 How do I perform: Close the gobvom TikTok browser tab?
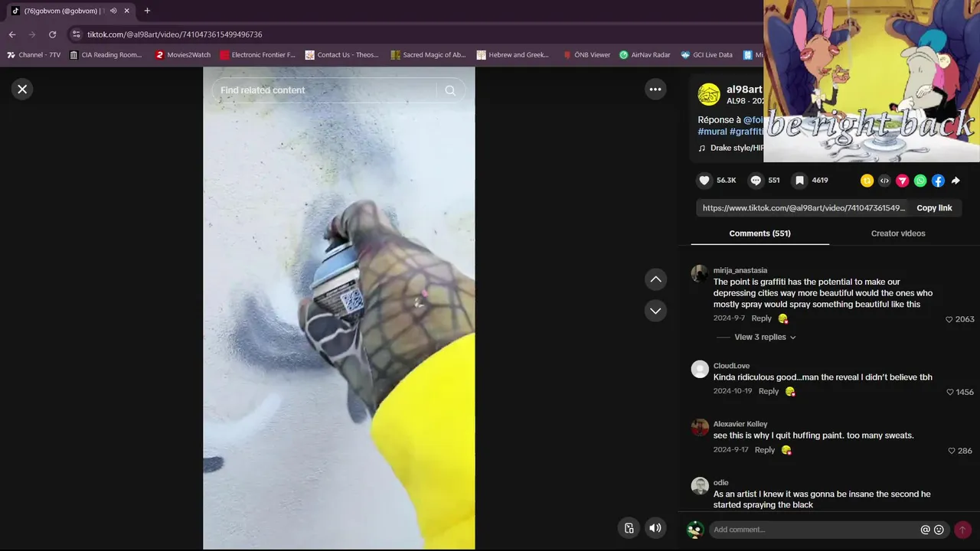click(x=126, y=11)
